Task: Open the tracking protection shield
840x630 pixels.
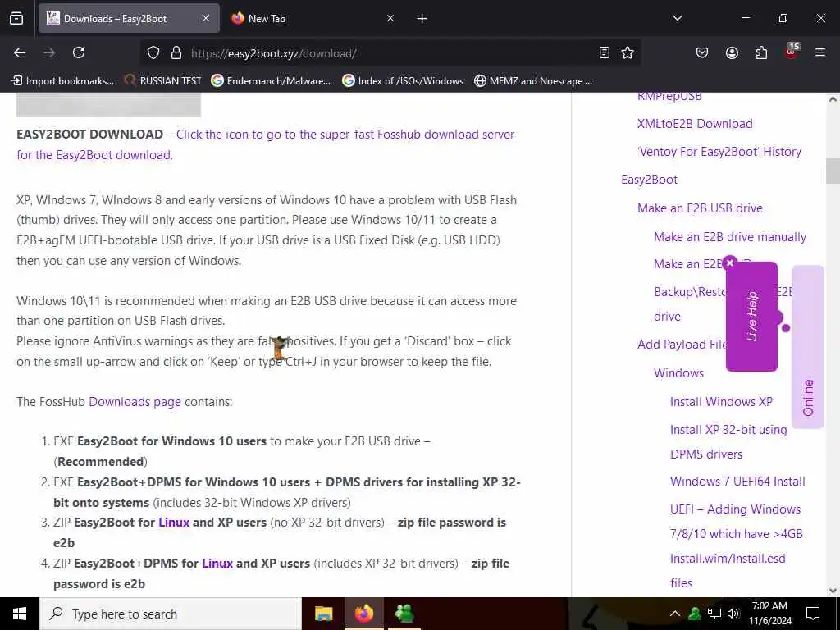Action: [x=153, y=52]
